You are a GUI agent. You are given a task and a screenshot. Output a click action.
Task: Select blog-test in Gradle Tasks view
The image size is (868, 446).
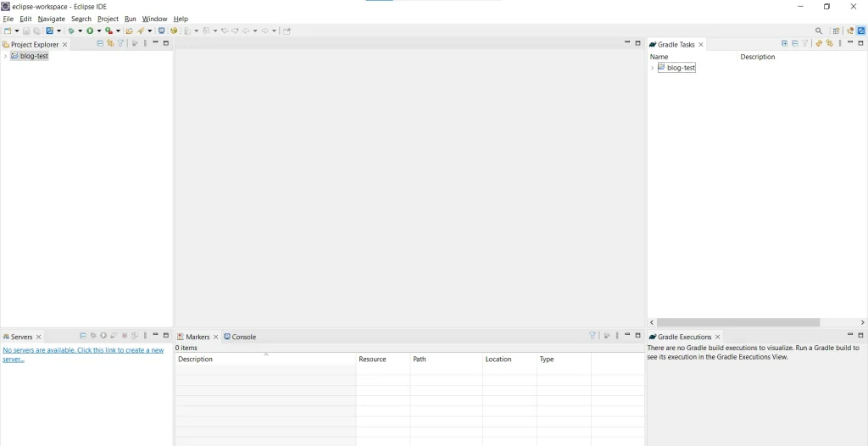(681, 68)
